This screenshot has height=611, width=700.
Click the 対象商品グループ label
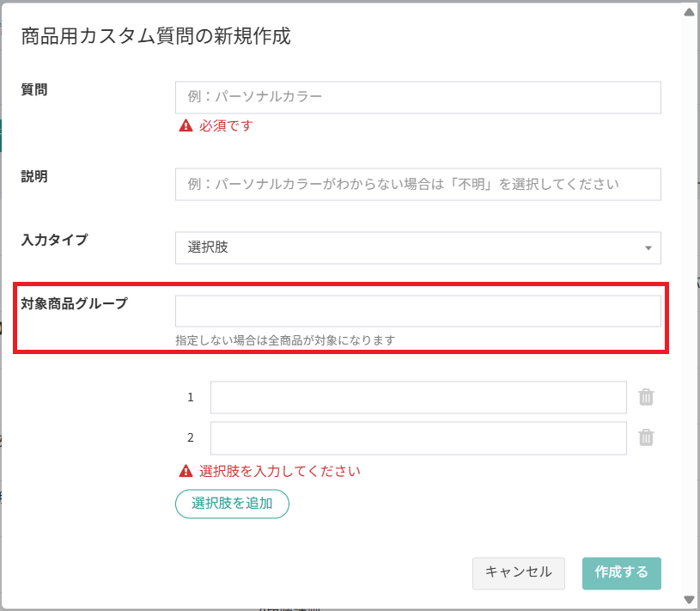click(74, 303)
